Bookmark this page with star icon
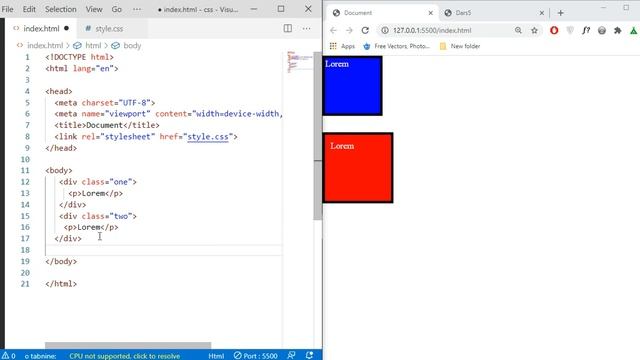 534,30
